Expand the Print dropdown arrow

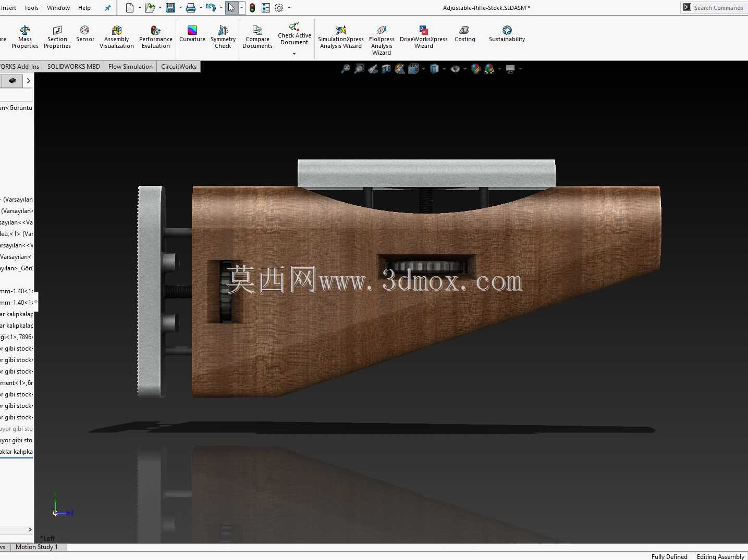[x=201, y=8]
